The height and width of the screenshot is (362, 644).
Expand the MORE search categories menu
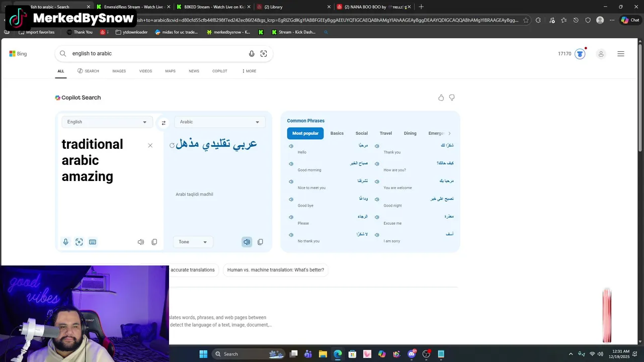pyautogui.click(x=249, y=71)
